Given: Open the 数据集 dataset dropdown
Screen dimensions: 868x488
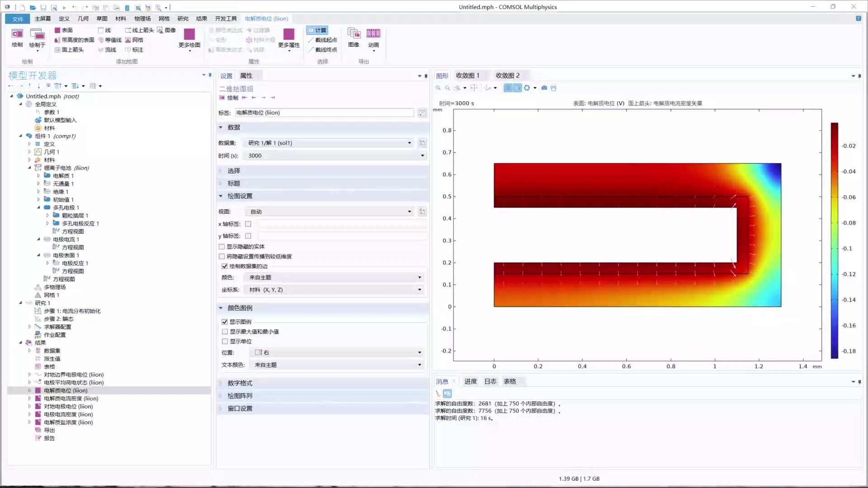Looking at the screenshot, I should (410, 143).
